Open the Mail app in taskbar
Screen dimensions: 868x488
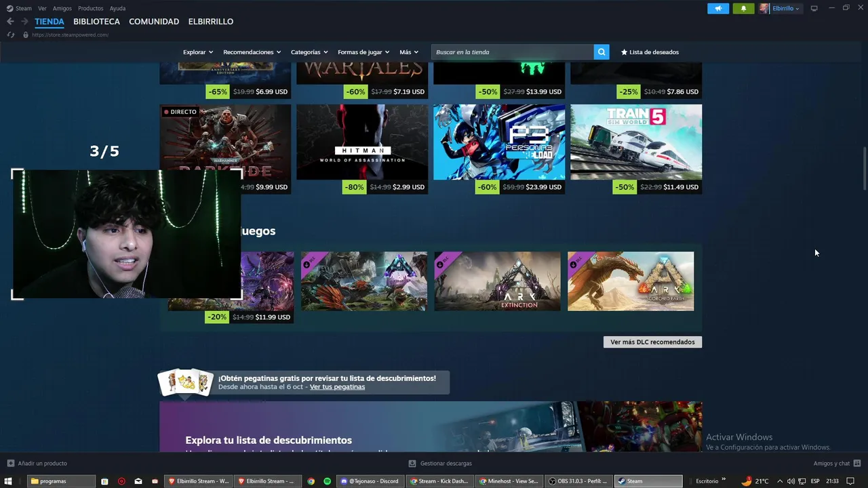[138, 481]
